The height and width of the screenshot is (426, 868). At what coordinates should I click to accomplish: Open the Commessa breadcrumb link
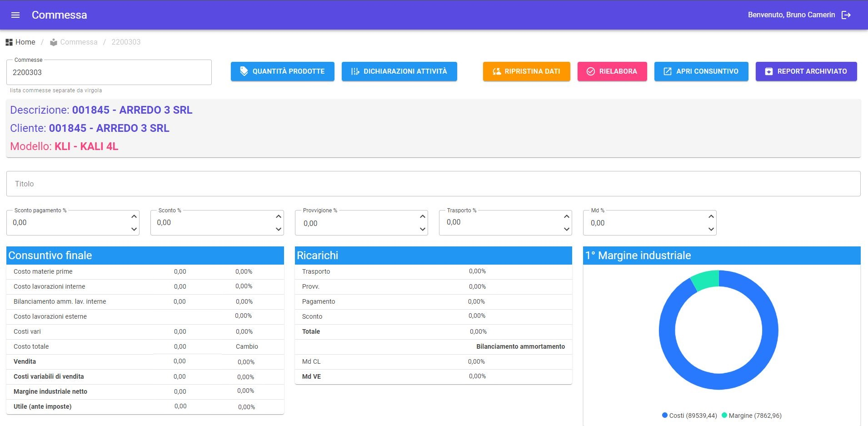[x=79, y=42]
